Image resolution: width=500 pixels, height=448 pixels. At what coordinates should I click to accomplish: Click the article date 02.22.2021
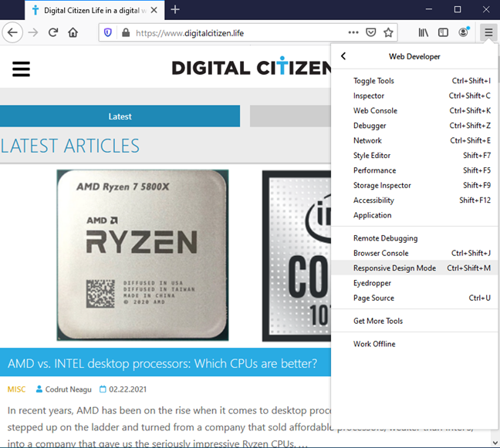(x=128, y=389)
